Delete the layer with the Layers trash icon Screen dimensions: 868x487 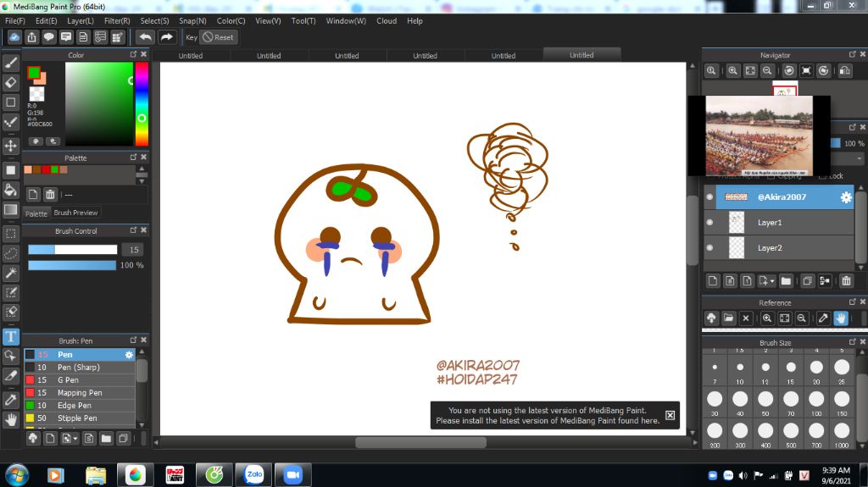tap(847, 281)
